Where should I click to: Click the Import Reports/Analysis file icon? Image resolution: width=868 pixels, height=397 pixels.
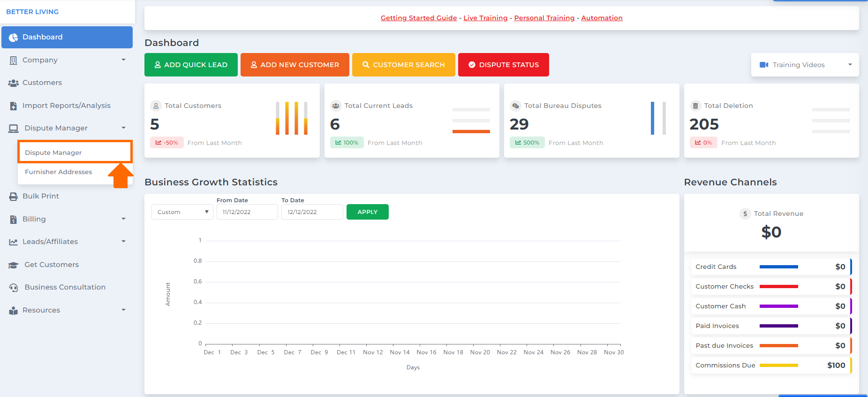(x=13, y=106)
